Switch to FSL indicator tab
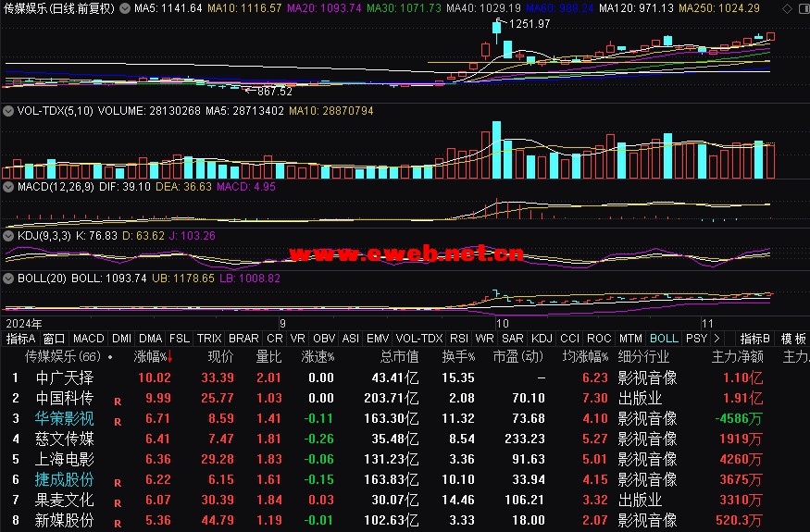810x532 pixels. [180, 339]
